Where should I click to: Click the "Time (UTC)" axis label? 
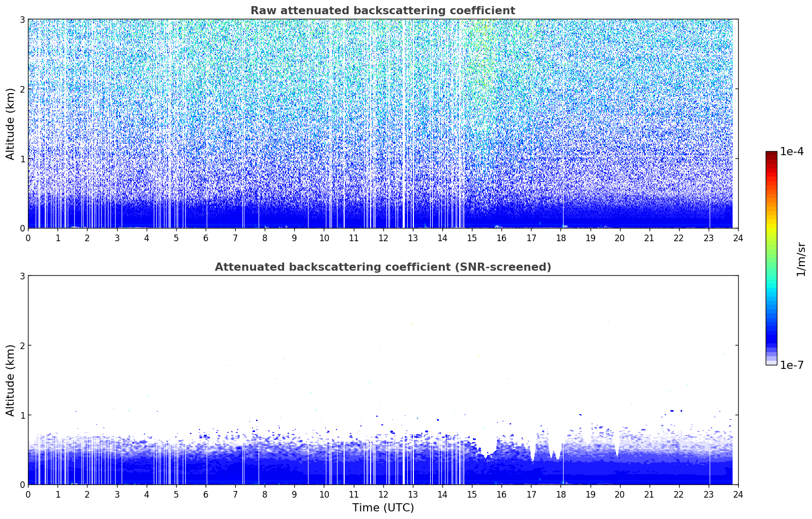pos(383,508)
